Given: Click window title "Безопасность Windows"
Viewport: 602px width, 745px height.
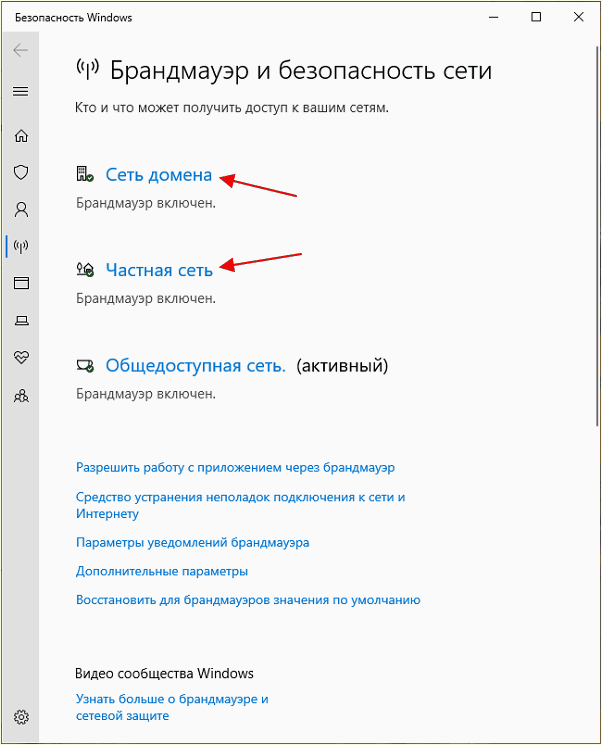Looking at the screenshot, I should [x=74, y=18].
